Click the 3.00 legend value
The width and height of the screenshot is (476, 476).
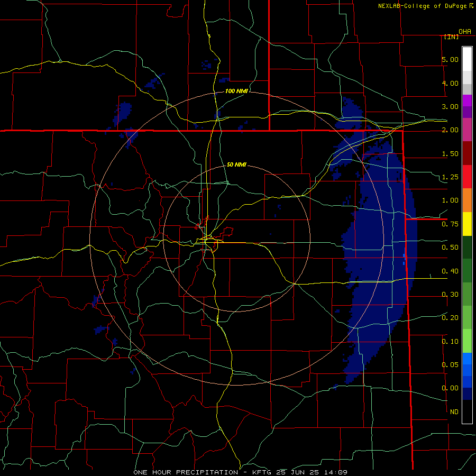pyautogui.click(x=450, y=106)
